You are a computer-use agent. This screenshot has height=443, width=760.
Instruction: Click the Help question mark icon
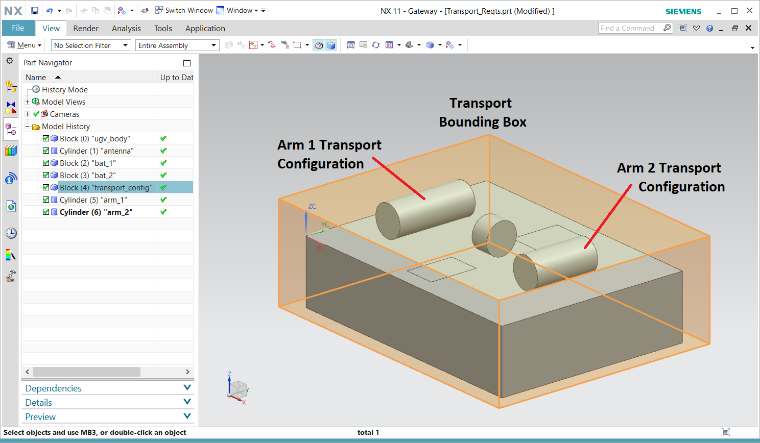(x=710, y=28)
